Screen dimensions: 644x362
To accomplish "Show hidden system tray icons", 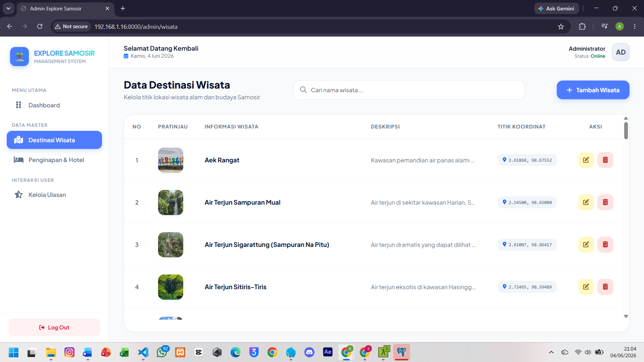I will pyautogui.click(x=551, y=352).
